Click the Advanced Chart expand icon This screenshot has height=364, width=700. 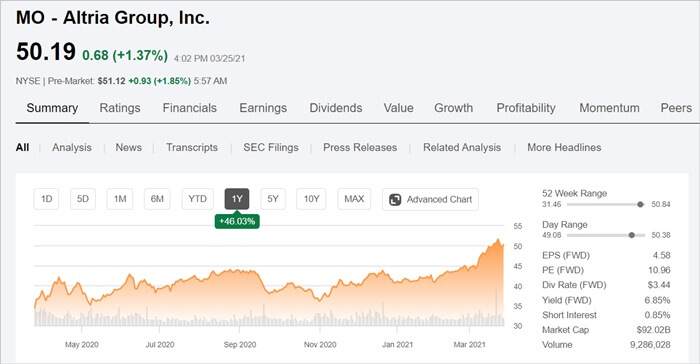coord(395,200)
